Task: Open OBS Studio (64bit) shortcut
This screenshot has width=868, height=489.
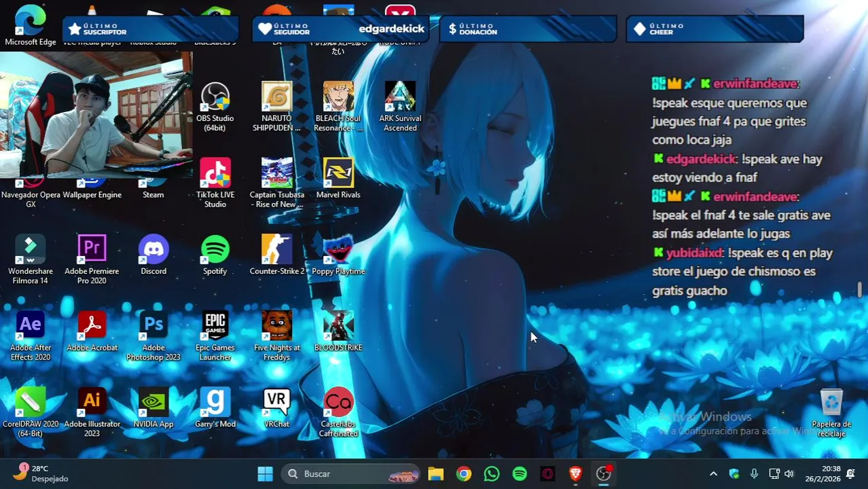Action: [x=215, y=107]
